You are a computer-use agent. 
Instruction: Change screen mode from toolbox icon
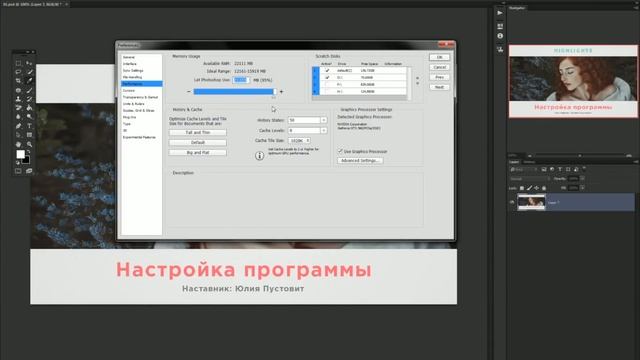pos(29,171)
